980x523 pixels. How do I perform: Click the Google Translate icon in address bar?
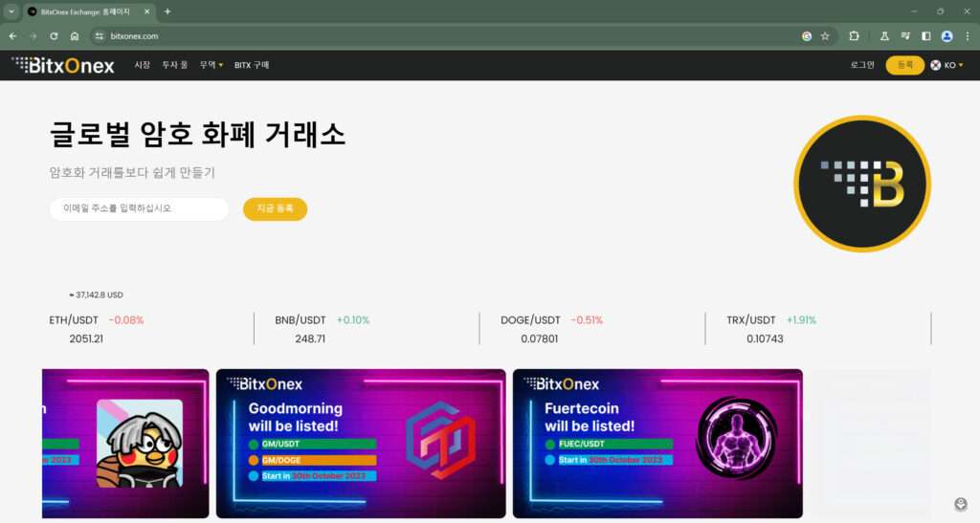[807, 36]
